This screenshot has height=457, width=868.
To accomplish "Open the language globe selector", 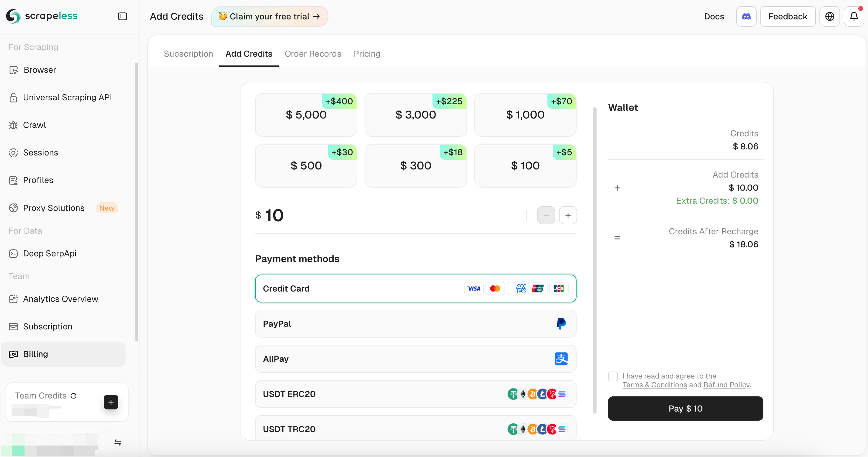I will click(829, 16).
